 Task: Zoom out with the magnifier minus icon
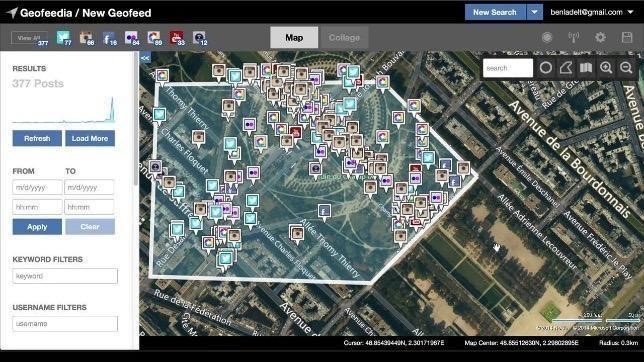(x=626, y=68)
